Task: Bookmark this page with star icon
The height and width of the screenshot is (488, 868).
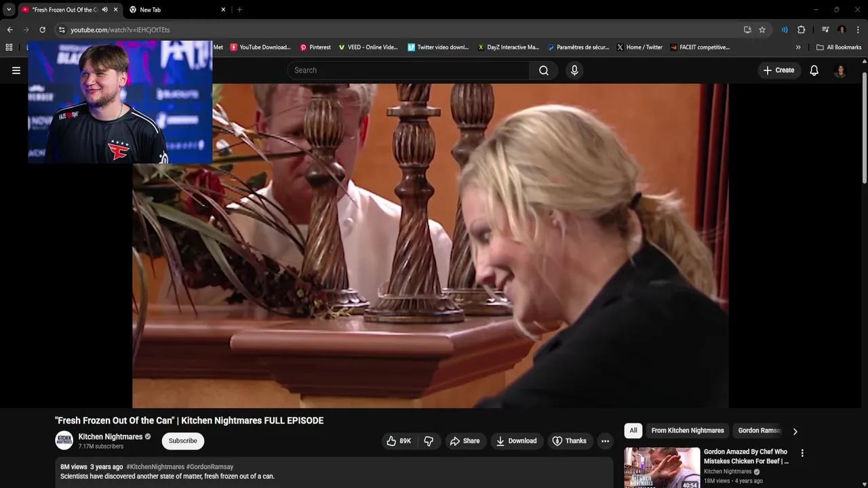Action: coord(762,30)
